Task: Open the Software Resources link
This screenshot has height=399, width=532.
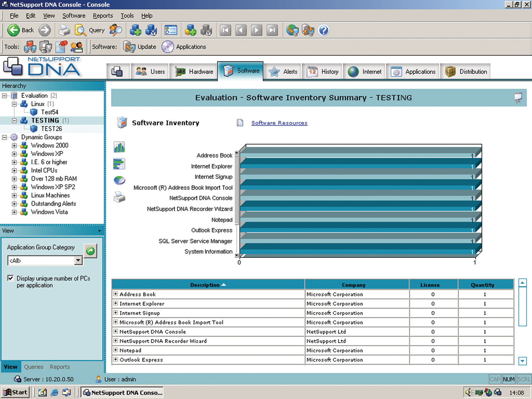Action: 279,123
